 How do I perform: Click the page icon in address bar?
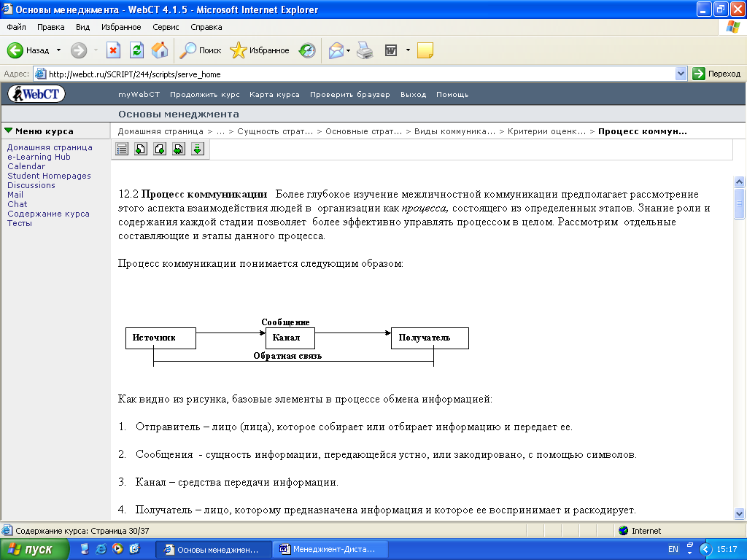[41, 74]
